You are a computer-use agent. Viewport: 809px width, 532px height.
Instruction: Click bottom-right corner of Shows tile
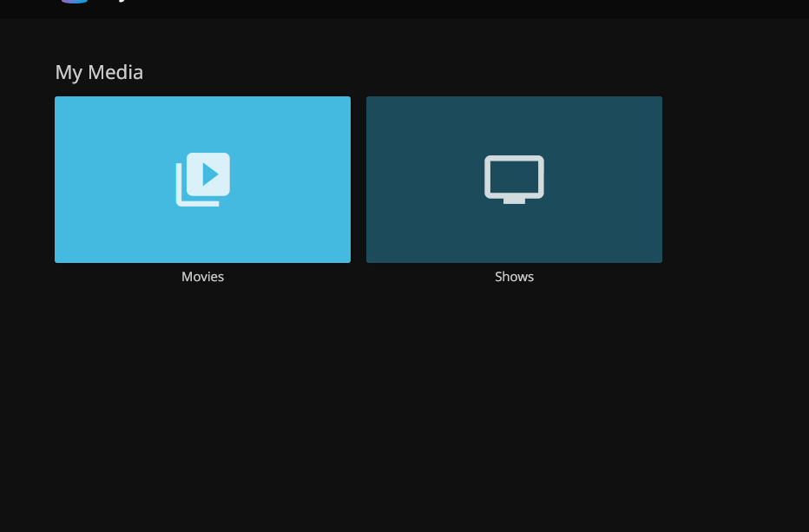click(658, 259)
